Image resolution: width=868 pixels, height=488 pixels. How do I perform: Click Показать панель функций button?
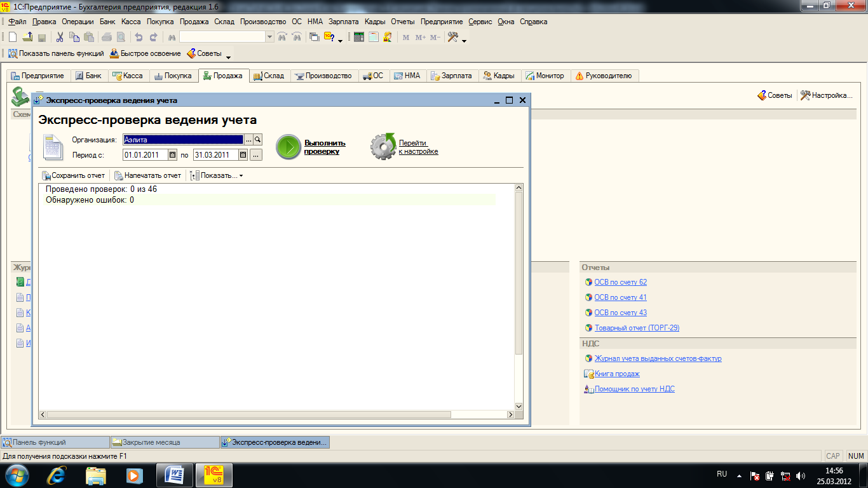pos(55,53)
